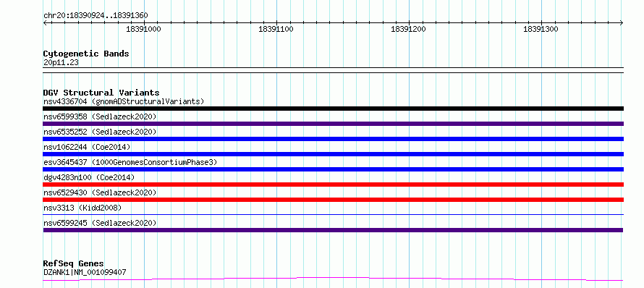Click the right arrow of the ruler
644x288 pixels.
[x=622, y=22]
